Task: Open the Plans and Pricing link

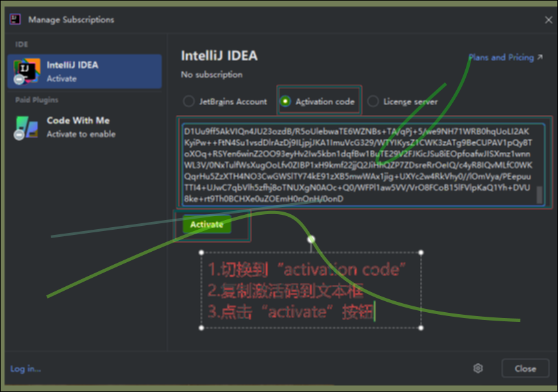Action: tap(505, 57)
